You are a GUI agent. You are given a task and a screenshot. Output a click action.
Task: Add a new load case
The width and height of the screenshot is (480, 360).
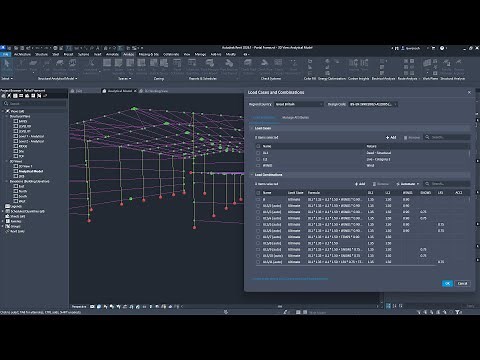[x=391, y=137]
